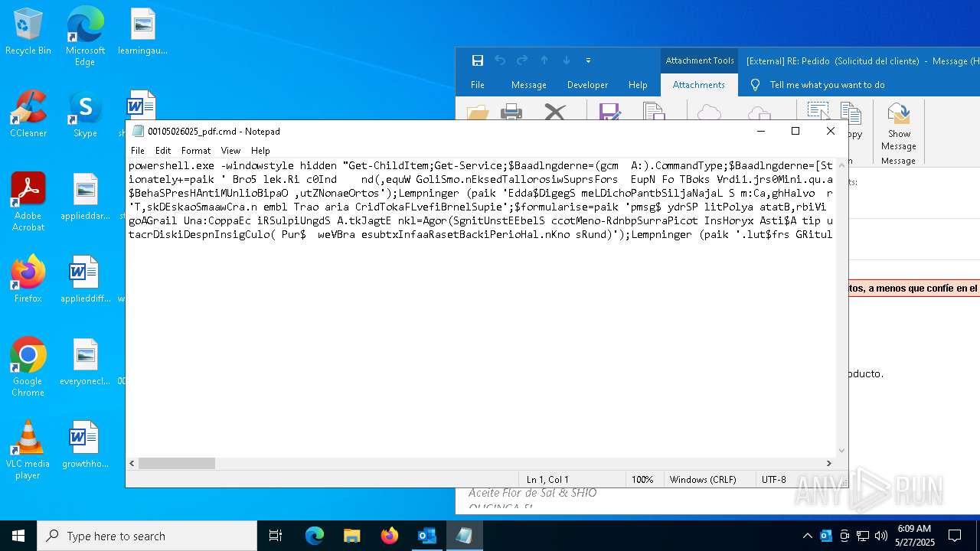This screenshot has height=551, width=980.
Task: Open File Explorer from taskbar
Action: 351,536
